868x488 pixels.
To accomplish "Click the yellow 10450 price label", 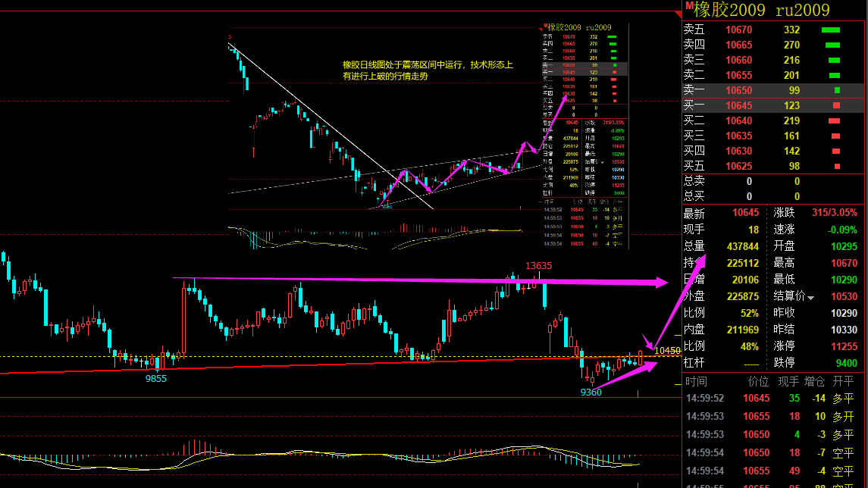I will pyautogui.click(x=667, y=350).
